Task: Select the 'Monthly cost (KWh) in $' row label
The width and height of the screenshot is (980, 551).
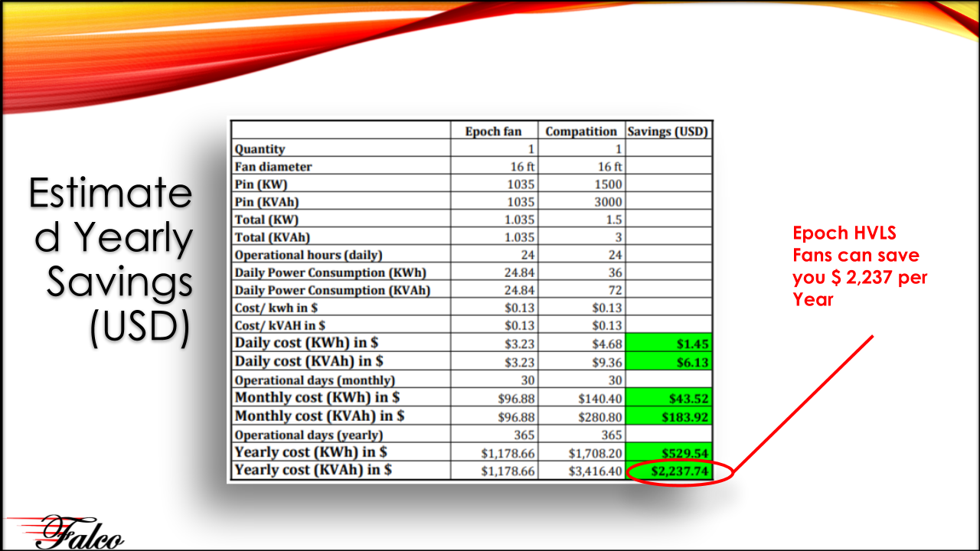Action: coord(318,397)
